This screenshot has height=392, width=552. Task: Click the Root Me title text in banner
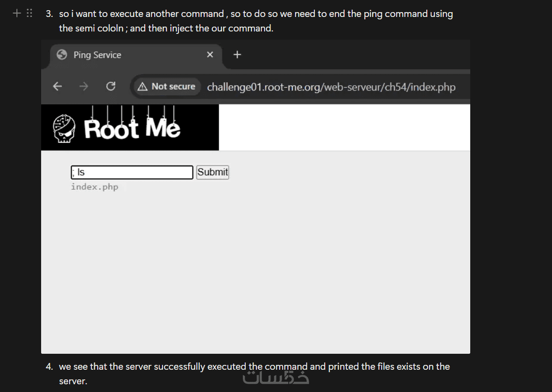[x=132, y=128]
